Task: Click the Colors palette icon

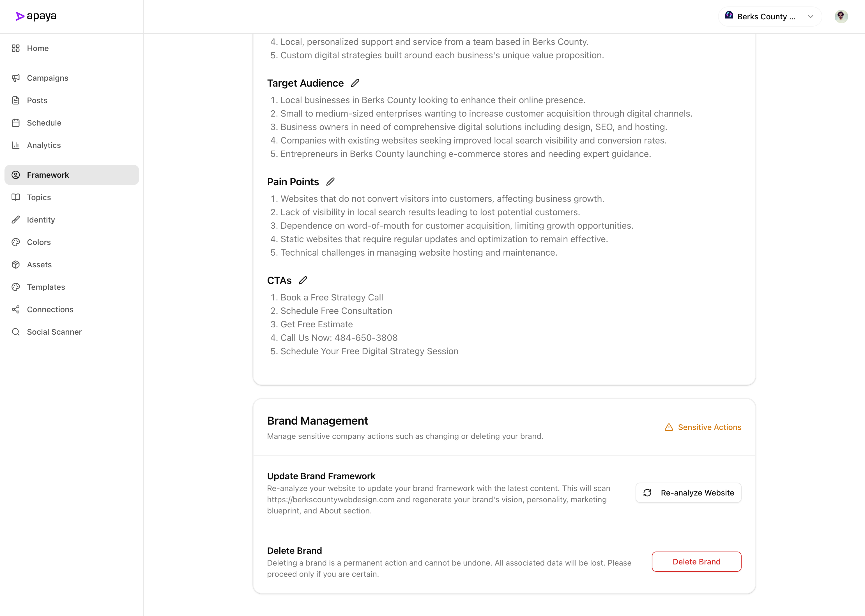Action: coord(15,242)
